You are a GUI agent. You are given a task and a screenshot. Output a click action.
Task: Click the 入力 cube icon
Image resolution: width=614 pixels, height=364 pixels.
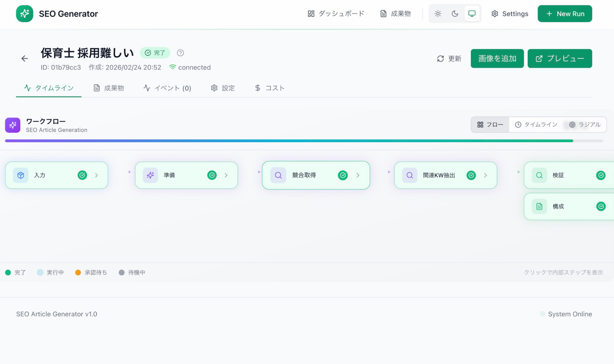(21, 175)
